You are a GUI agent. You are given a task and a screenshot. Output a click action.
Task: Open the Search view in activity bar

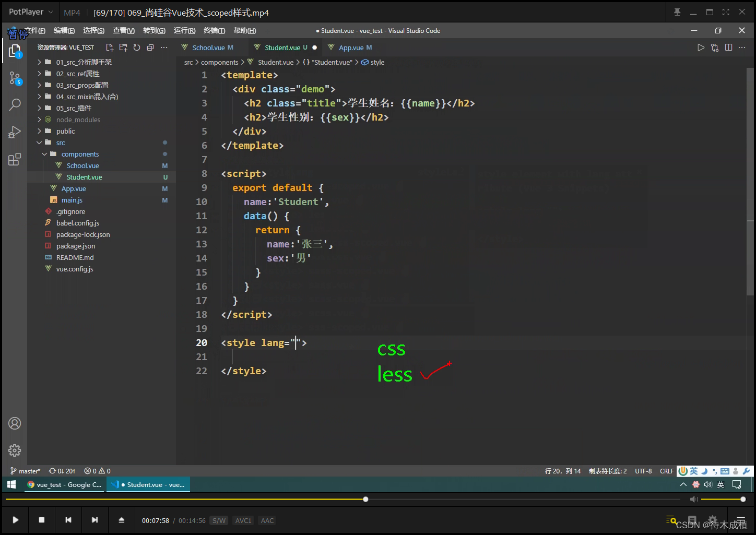click(x=15, y=105)
